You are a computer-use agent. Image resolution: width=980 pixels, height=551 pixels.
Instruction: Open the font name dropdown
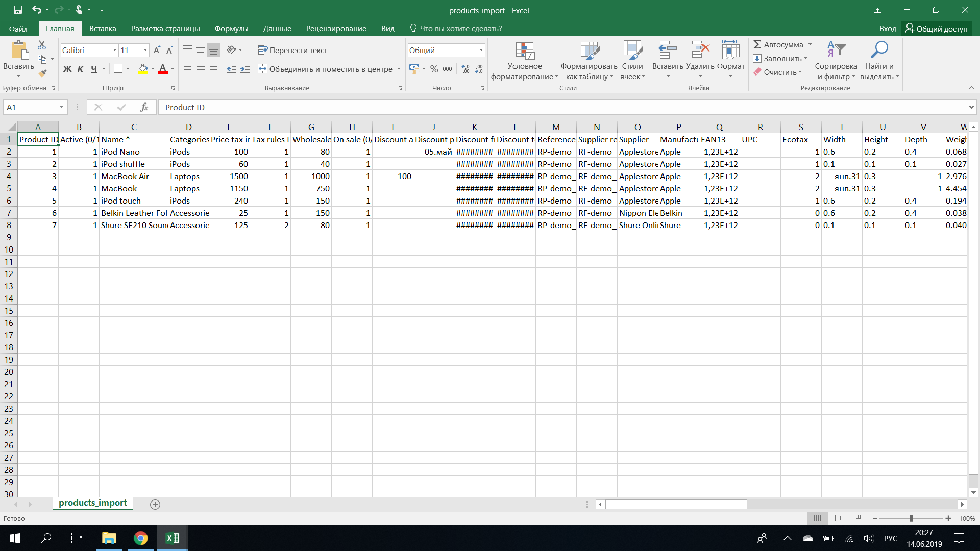(x=114, y=50)
